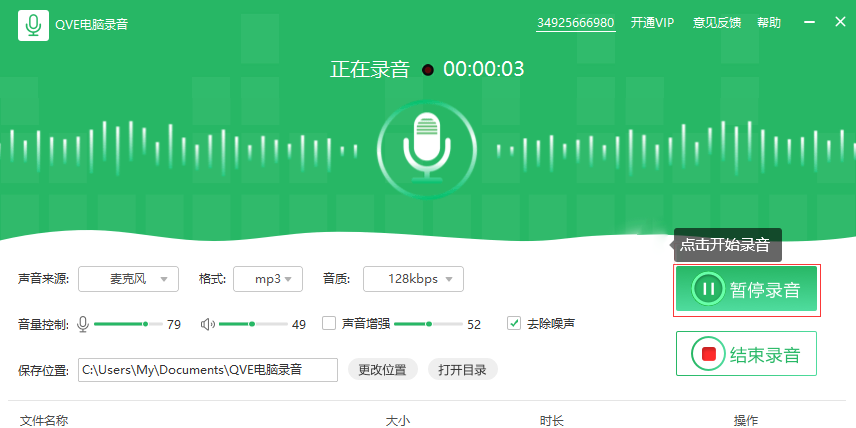The image size is (856, 428).
Task: Click the 打开目录 button
Action: point(462,370)
